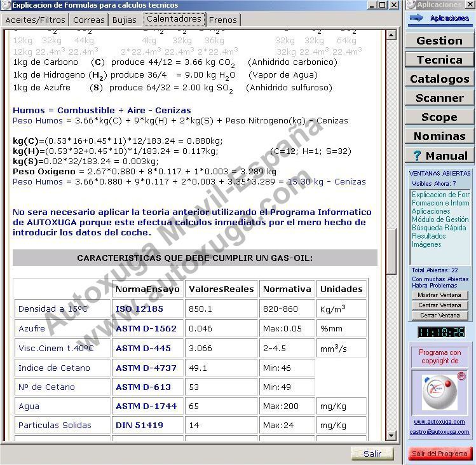The width and height of the screenshot is (476, 465).
Task: Click the NormaEnsayo column header
Action: (147, 289)
